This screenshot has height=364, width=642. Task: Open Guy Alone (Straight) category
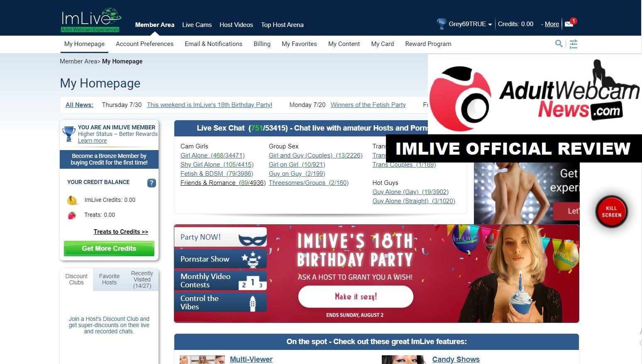coord(414,201)
